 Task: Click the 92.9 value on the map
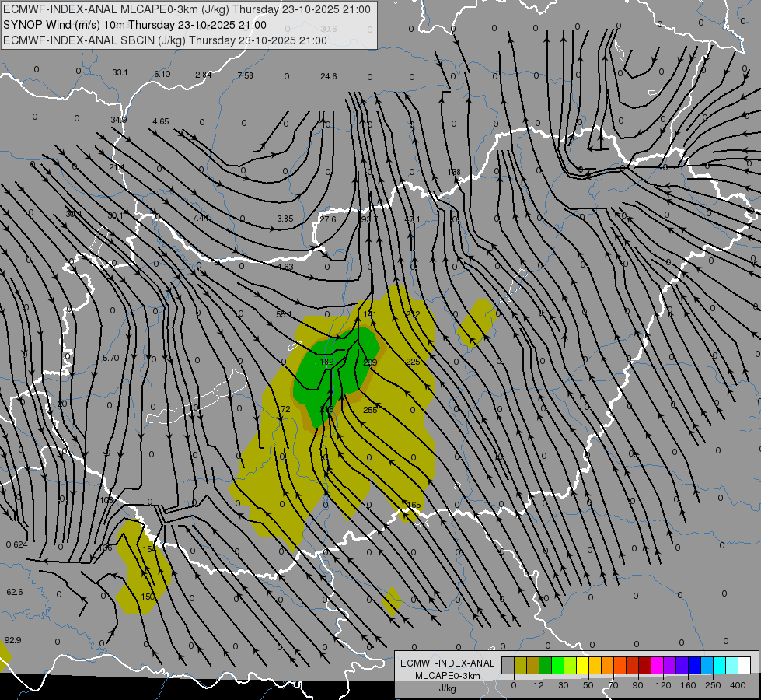click(12, 640)
